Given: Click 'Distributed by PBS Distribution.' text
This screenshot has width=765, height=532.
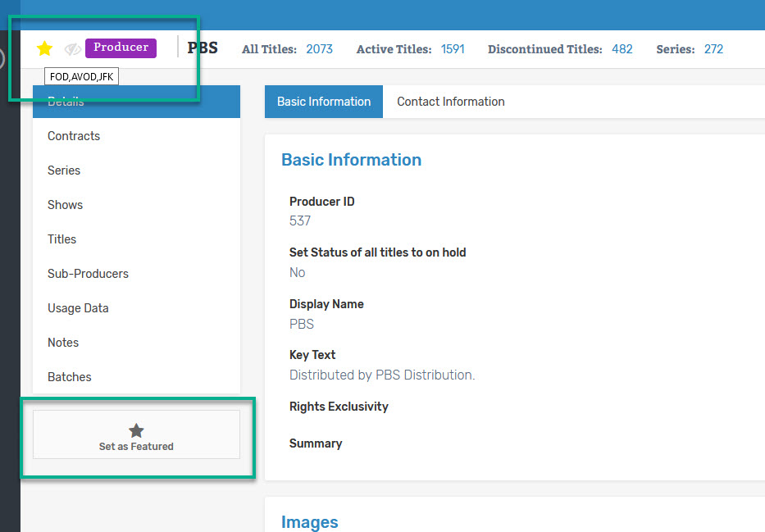Looking at the screenshot, I should pos(382,375).
